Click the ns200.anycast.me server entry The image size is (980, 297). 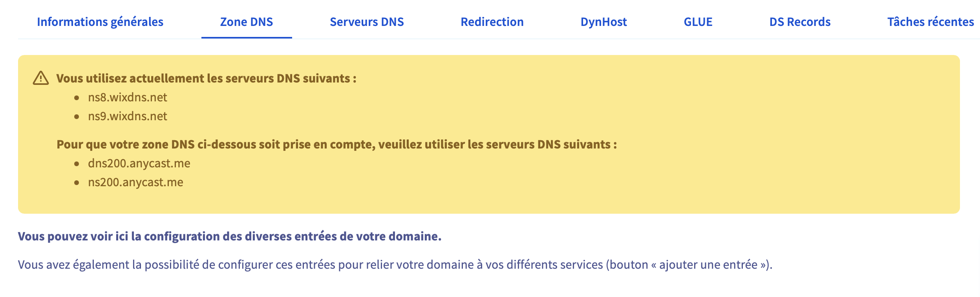pos(135,182)
